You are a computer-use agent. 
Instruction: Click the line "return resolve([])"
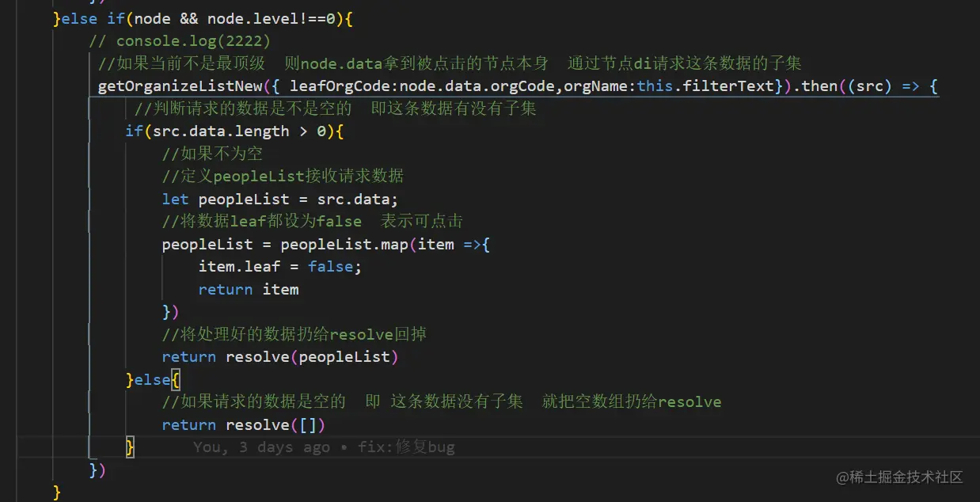click(x=244, y=424)
